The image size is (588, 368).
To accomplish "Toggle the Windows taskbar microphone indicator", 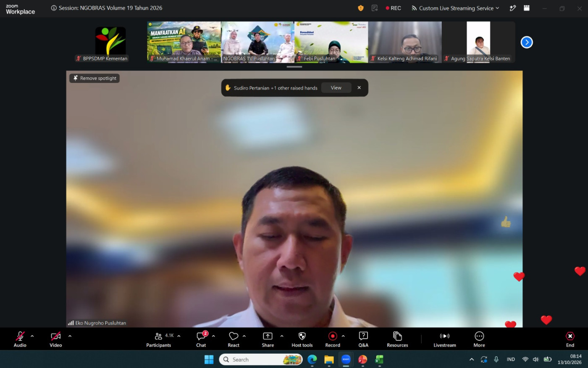I will [496, 360].
